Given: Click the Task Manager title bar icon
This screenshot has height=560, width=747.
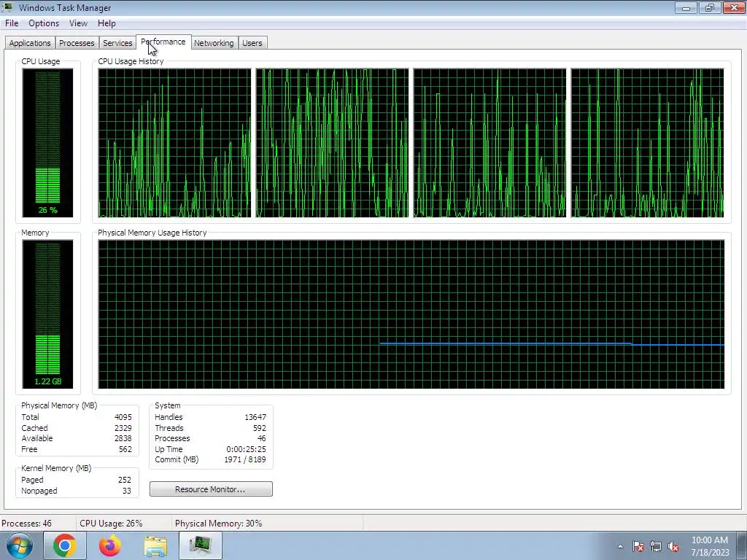Looking at the screenshot, I should click(x=8, y=7).
